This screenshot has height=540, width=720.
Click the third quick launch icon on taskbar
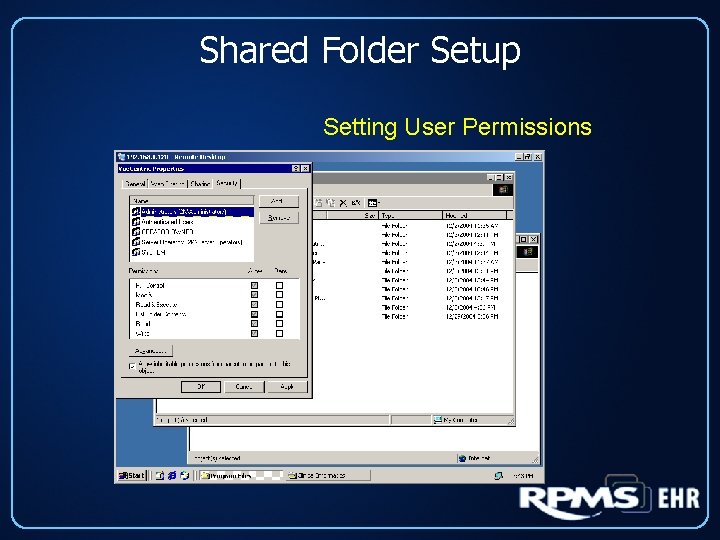[x=184, y=476]
